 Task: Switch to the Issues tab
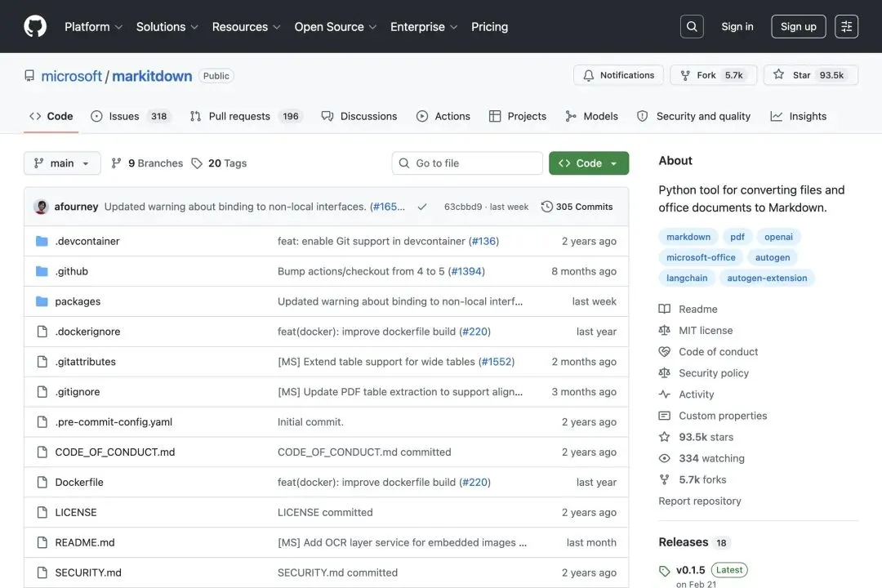(124, 116)
